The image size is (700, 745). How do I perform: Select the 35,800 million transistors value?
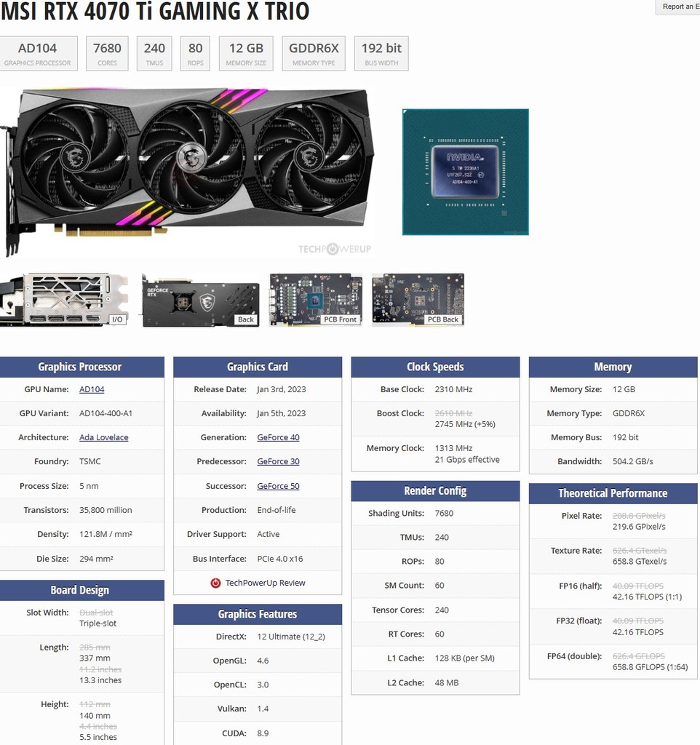pos(106,510)
